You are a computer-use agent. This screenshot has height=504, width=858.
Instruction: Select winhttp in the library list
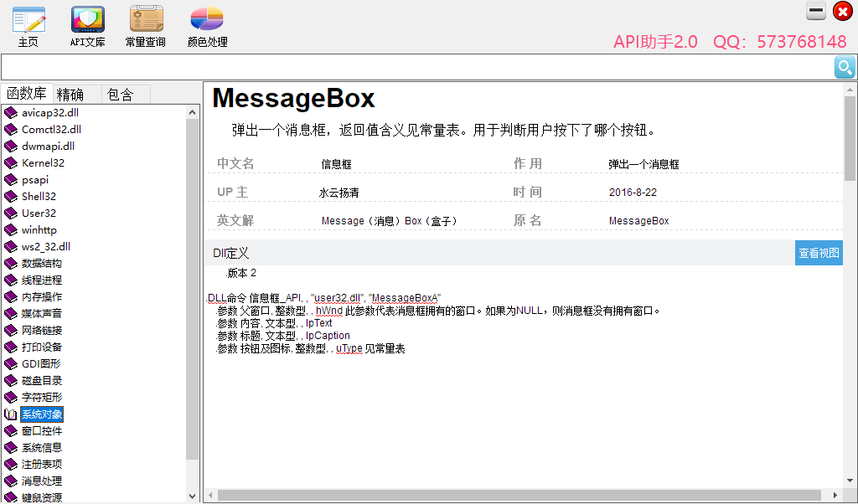39,230
